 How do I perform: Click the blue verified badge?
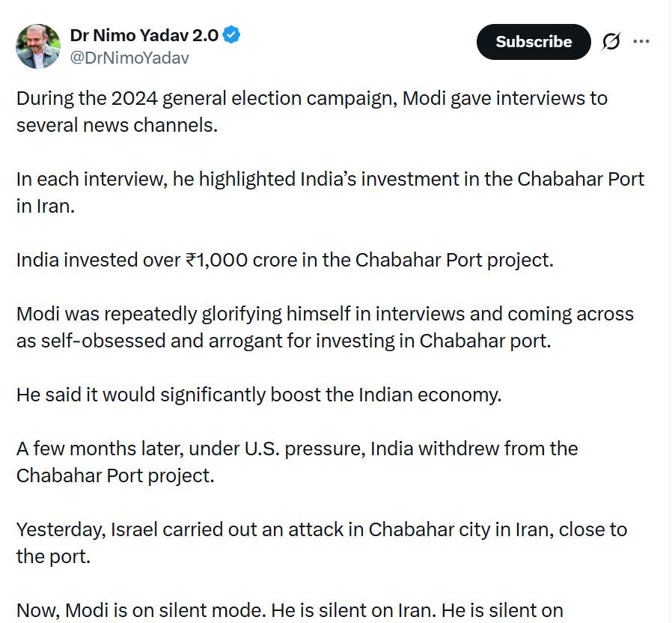[232, 34]
